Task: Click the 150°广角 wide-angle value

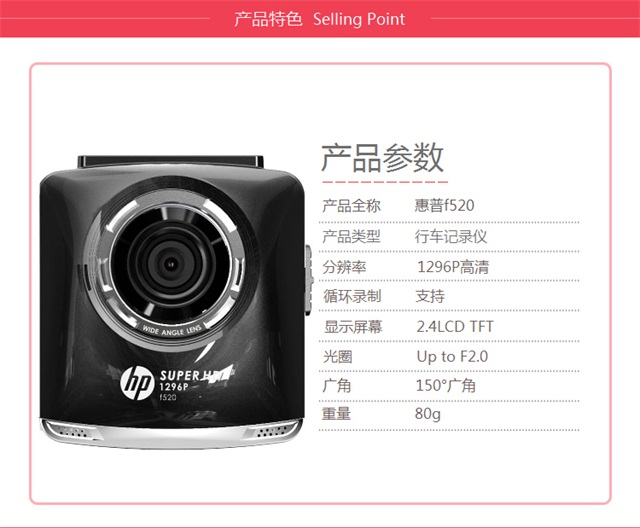Action: coord(446,385)
